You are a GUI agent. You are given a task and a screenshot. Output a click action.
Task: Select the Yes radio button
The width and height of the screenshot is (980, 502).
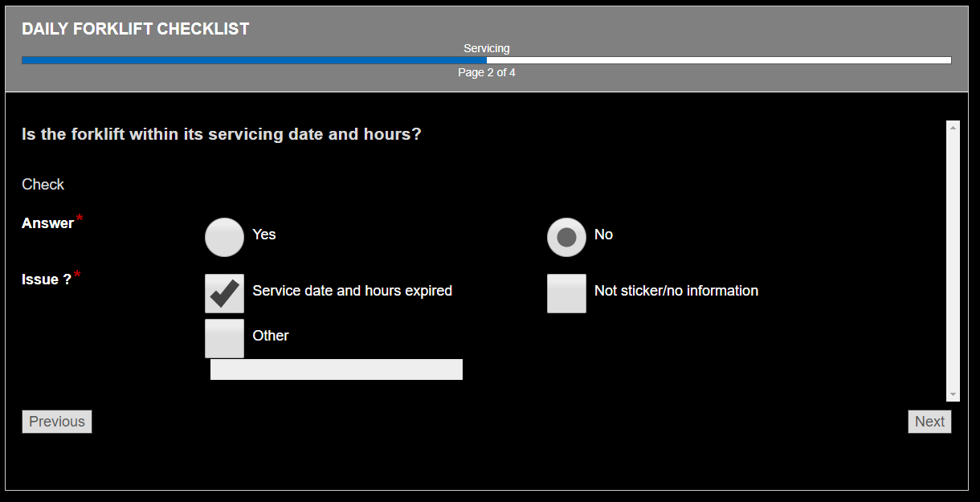pyautogui.click(x=224, y=237)
